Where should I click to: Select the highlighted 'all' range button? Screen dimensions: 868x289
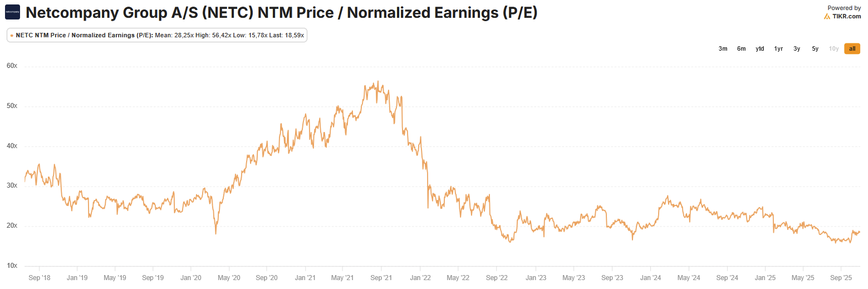[x=852, y=49]
